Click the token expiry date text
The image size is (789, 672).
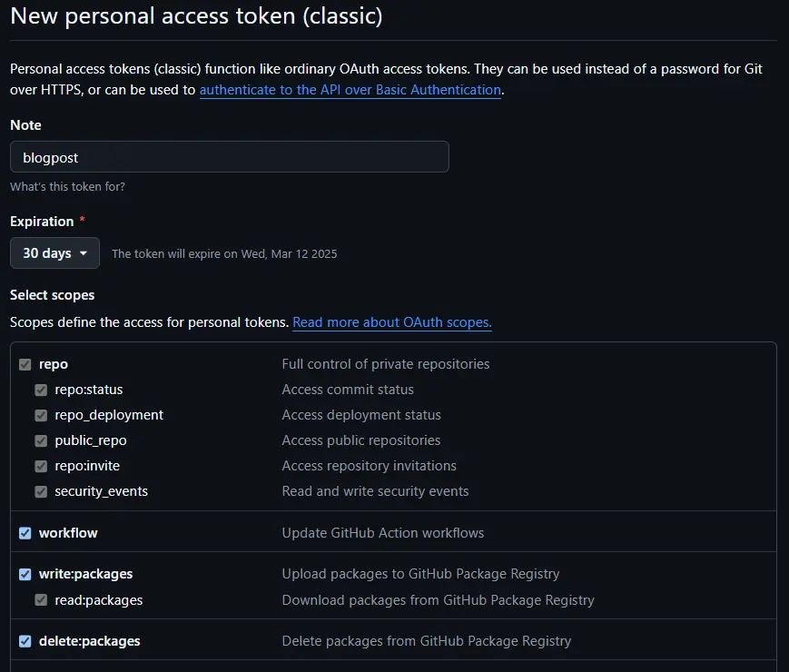pyautogui.click(x=224, y=253)
